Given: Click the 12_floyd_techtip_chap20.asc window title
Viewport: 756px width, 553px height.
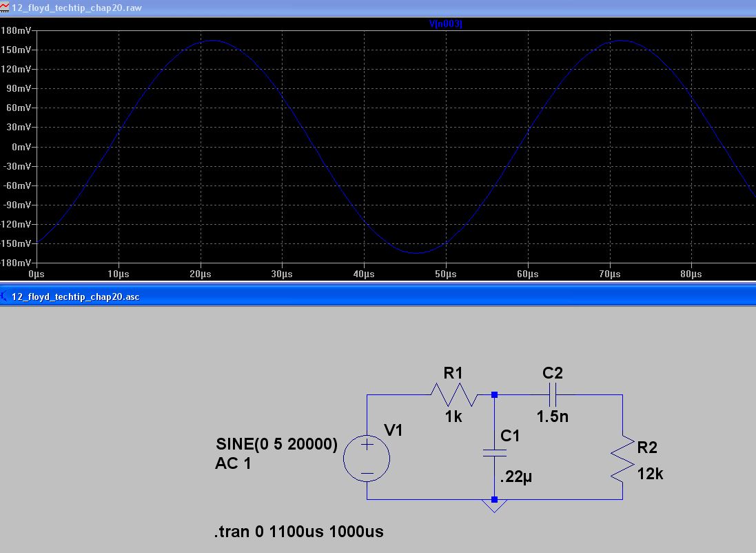Looking at the screenshot, I should pyautogui.click(x=76, y=296).
